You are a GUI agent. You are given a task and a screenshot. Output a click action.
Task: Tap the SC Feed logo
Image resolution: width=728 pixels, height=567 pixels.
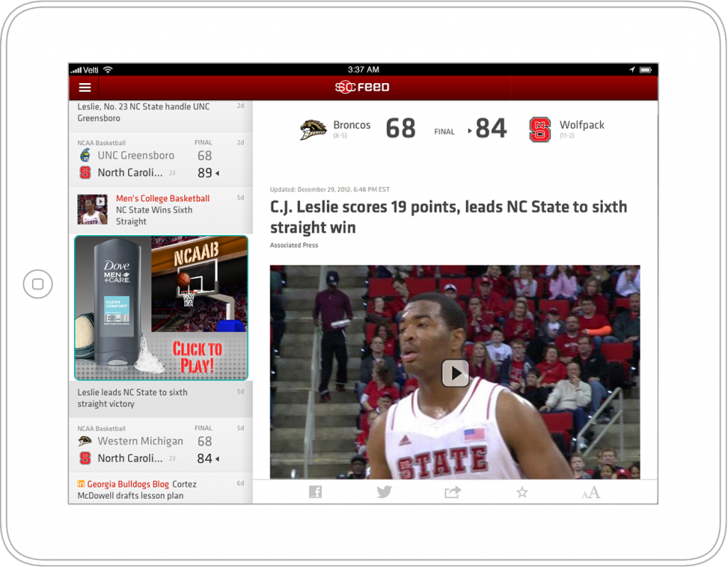(x=362, y=87)
